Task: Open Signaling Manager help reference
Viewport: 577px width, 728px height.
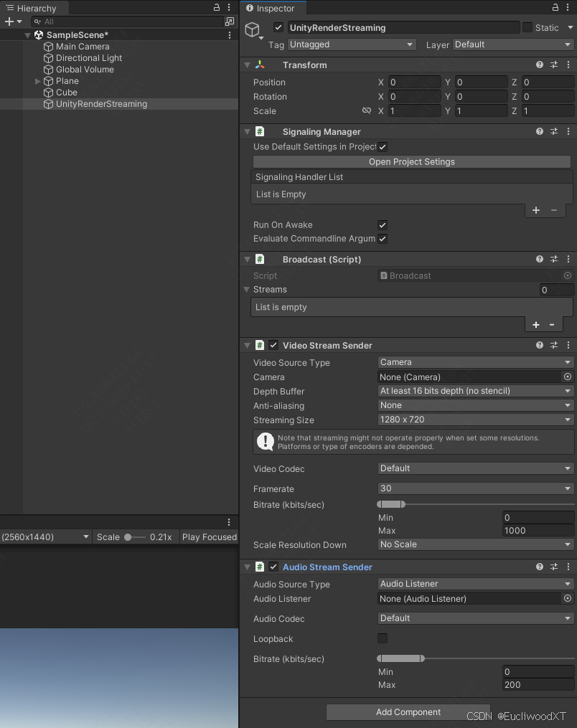Action: coord(540,131)
